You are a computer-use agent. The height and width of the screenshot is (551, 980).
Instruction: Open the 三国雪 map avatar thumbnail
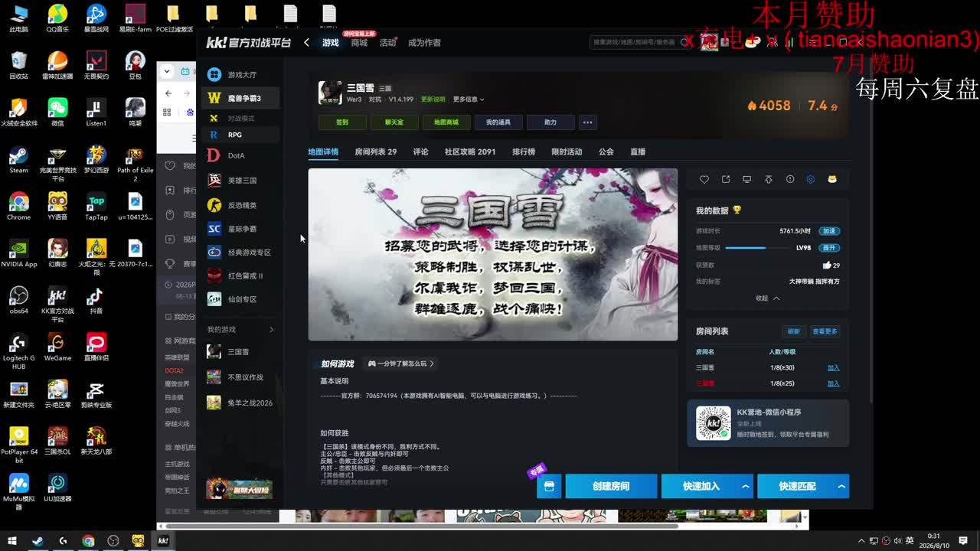[331, 93]
